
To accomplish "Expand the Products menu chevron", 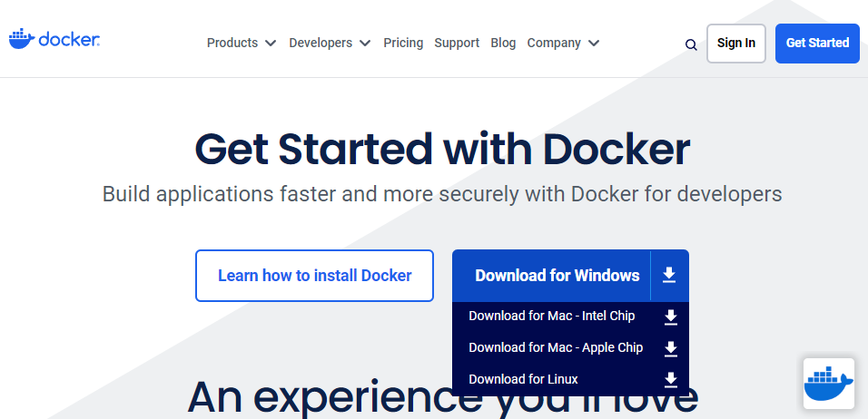I will tap(271, 44).
